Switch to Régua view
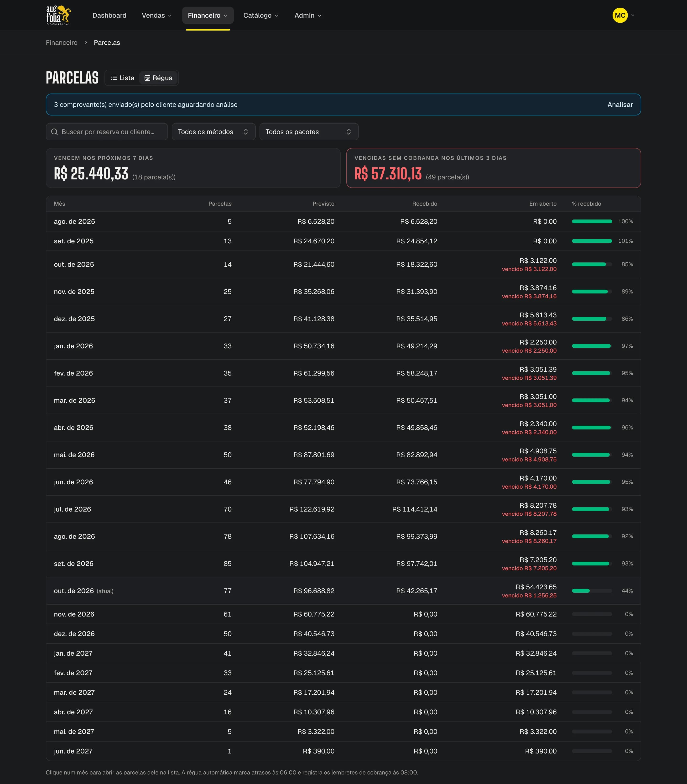687x784 pixels. [x=158, y=78]
